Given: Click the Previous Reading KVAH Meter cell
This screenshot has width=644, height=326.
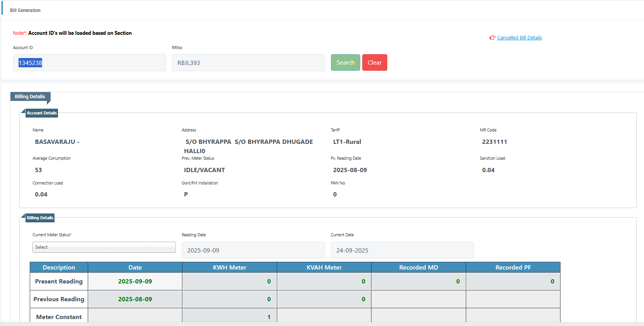Looking at the screenshot, I should [324, 299].
